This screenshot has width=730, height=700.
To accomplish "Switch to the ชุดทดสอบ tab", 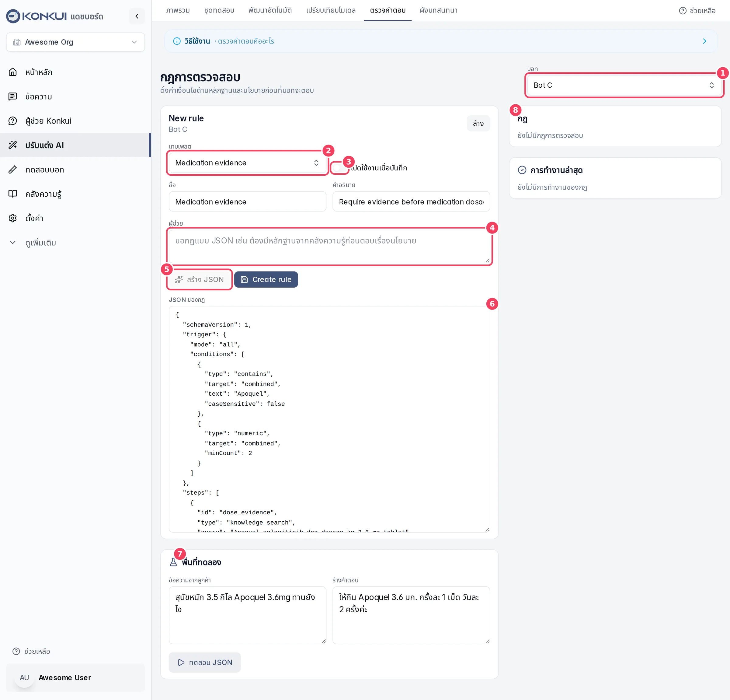I will (x=219, y=10).
